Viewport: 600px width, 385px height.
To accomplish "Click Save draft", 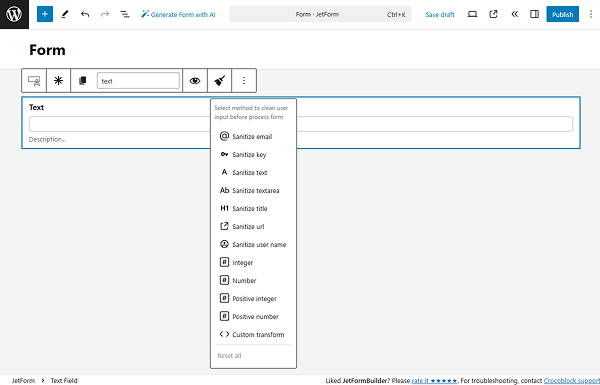I will click(x=440, y=15).
